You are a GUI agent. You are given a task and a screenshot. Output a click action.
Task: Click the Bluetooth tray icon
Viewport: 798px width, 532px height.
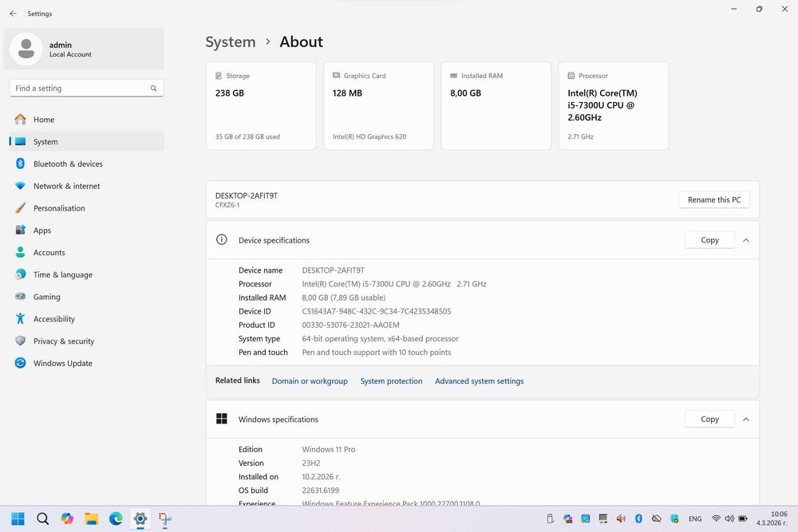point(638,518)
